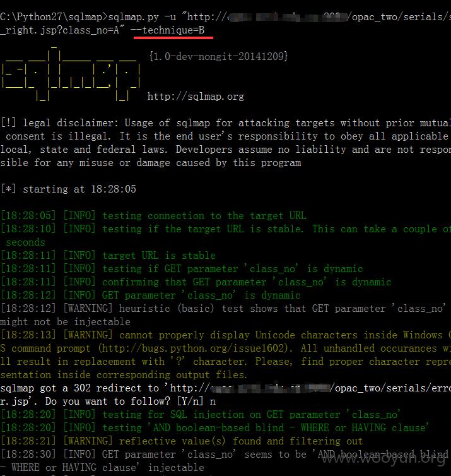Click the sqlmap ASCII art logo
This screenshot has width=451, height=476.
coord(71,74)
